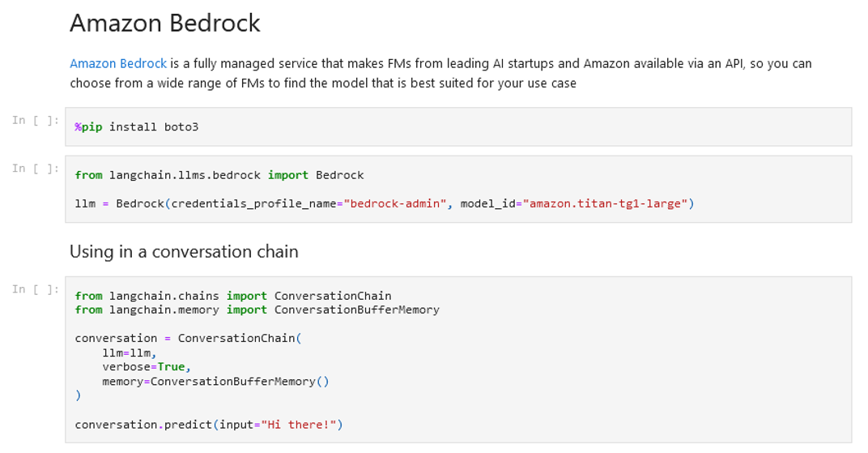This screenshot has height=453, width=868.
Task: Click the langchain.llms.bedrock import line
Action: pyautogui.click(x=219, y=175)
